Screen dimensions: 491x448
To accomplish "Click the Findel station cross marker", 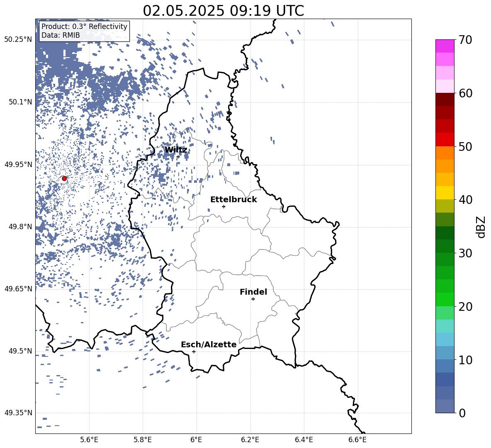I will 253,299.
